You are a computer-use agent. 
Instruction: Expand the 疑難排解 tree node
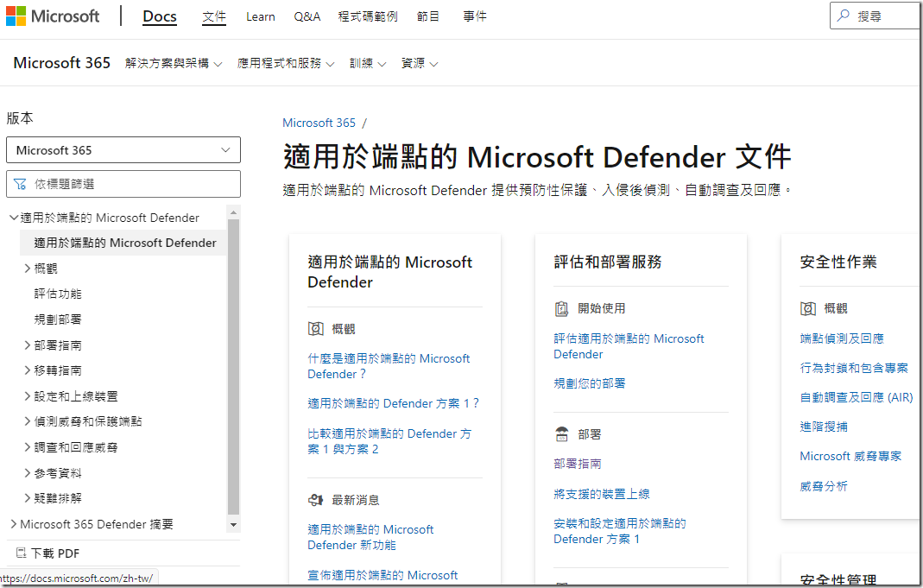pos(27,498)
